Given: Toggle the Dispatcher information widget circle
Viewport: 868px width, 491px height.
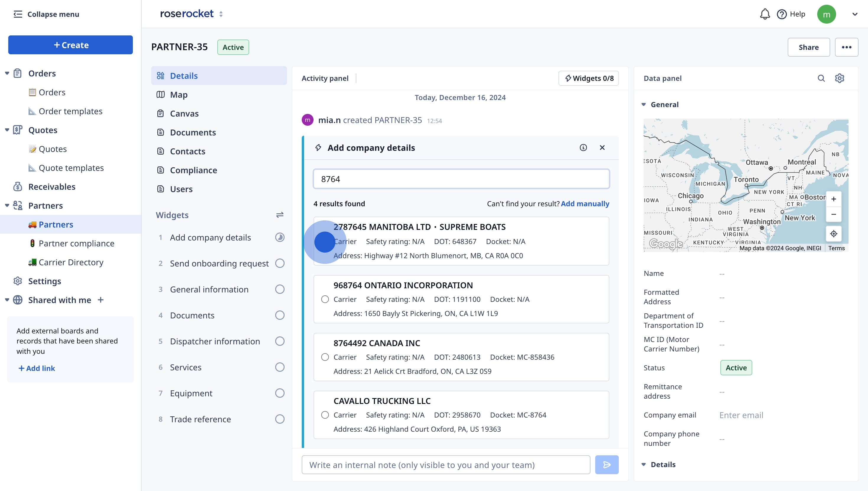Looking at the screenshot, I should pos(280,341).
